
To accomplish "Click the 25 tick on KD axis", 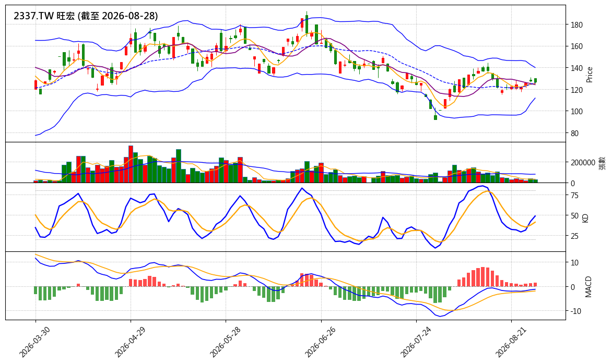I will click(574, 236).
